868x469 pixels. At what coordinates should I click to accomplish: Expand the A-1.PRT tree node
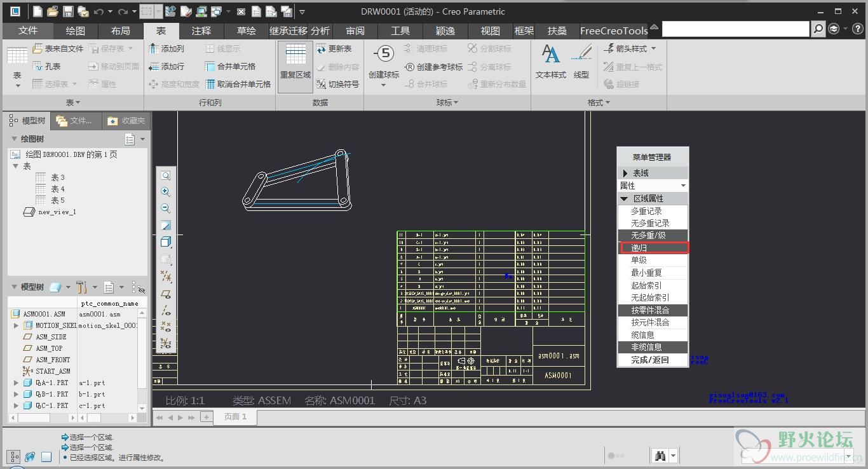coord(17,383)
